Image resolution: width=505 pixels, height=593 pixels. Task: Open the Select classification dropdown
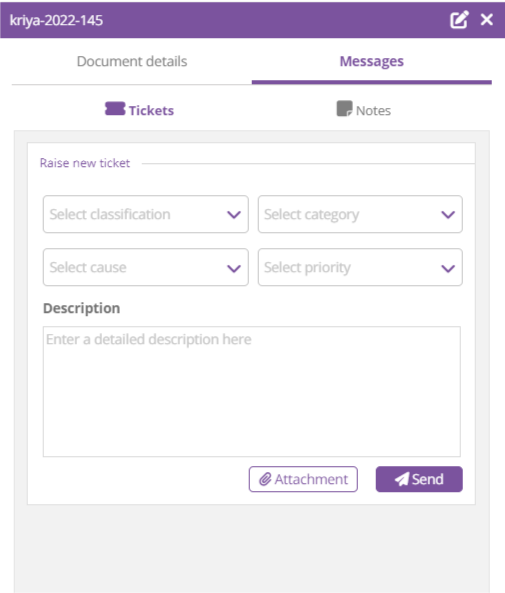pos(146,214)
